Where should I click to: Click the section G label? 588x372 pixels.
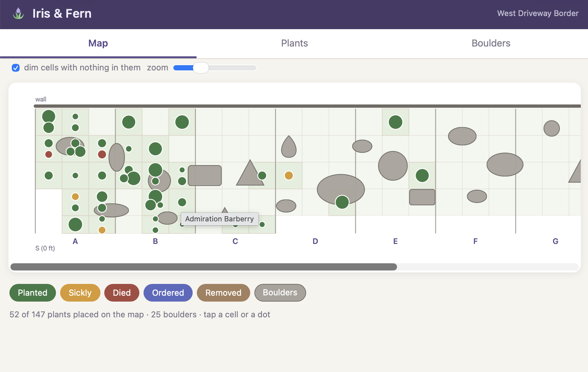(x=555, y=241)
